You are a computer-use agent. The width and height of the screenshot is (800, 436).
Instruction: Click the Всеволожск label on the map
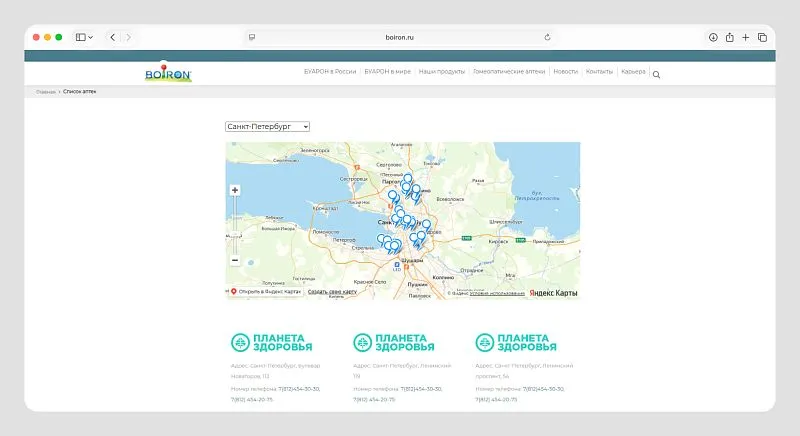(x=450, y=199)
